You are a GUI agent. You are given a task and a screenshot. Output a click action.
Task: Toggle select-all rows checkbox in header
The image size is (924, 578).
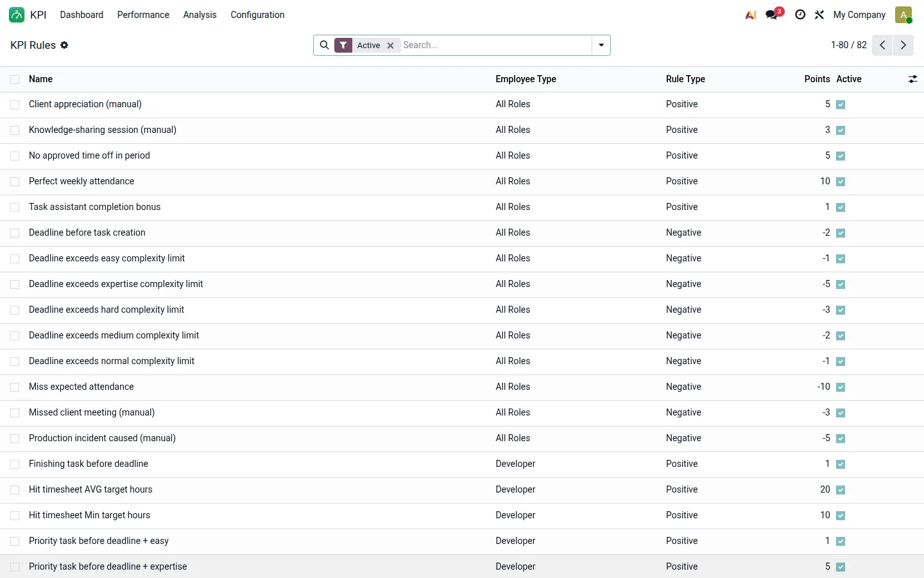15,80
